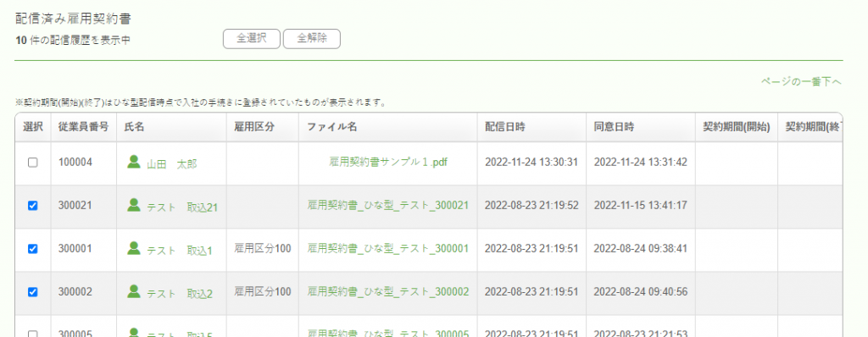The height and width of the screenshot is (337, 868).
Task: Jump via ページの一番下へ link
Action: pyautogui.click(x=802, y=82)
